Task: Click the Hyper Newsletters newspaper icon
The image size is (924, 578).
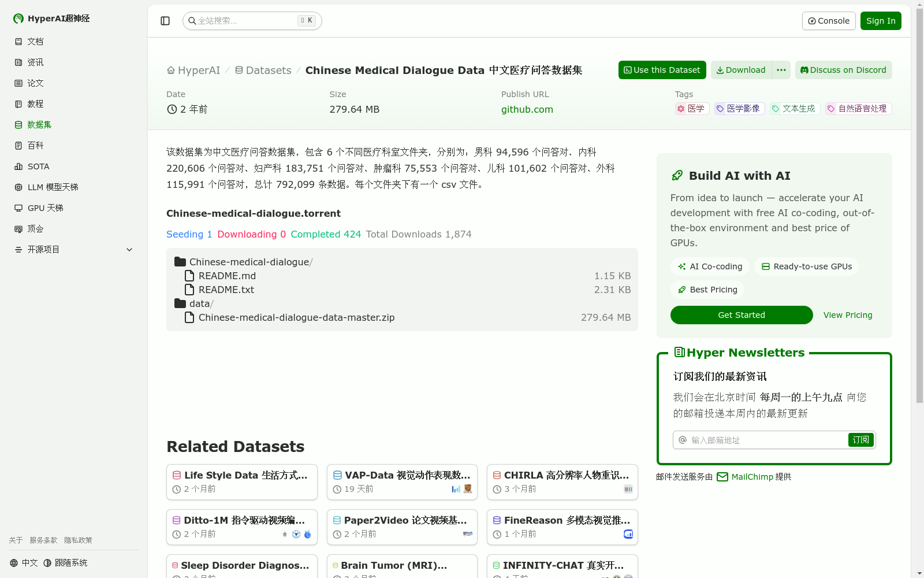Action: (680, 352)
